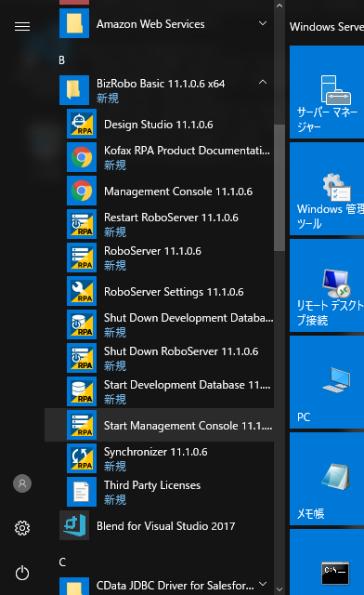Click Start Management Console icon

point(82,425)
